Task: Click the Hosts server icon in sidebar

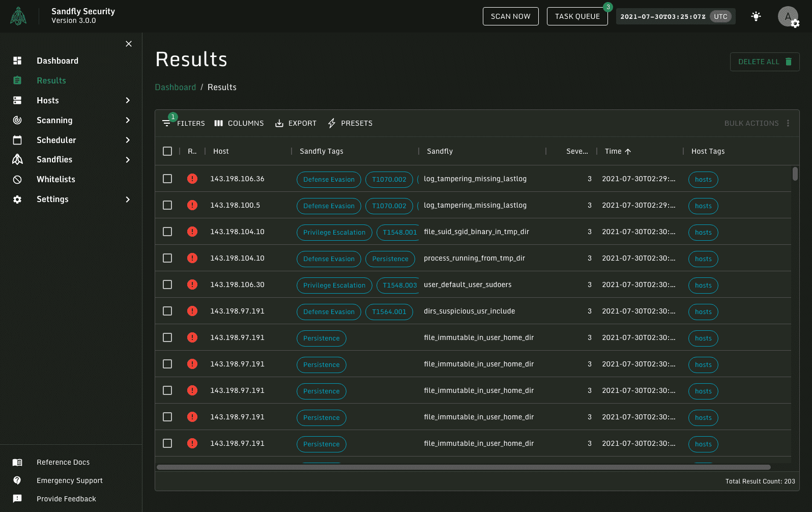Action: tap(17, 100)
